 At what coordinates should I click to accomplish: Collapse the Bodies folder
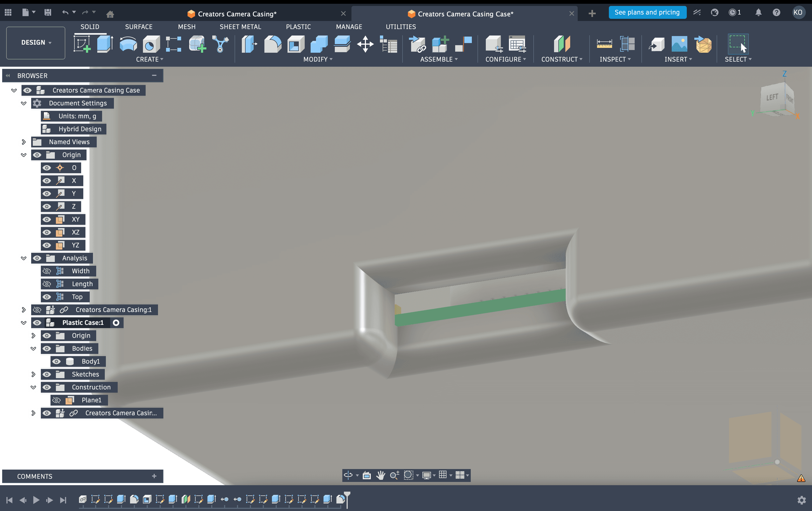tap(33, 348)
